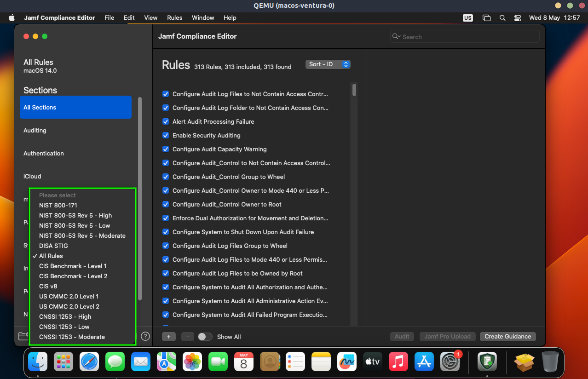Toggle the Show All switch
588x379 pixels.
coord(205,337)
